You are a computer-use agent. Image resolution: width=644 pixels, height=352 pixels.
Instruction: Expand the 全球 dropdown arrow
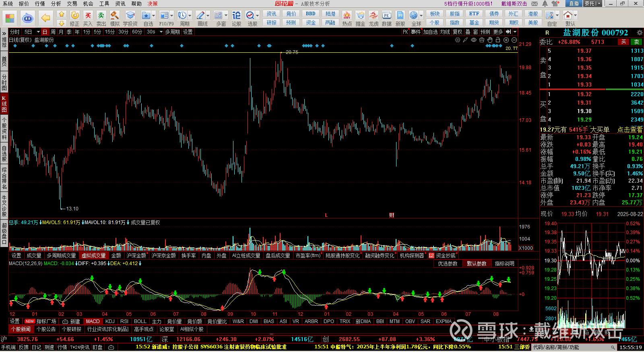pos(421,16)
